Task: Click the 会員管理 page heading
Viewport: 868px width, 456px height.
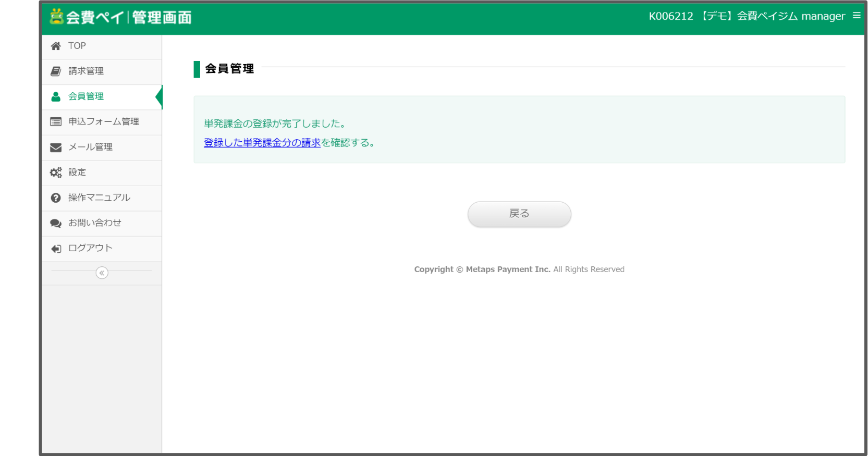Action: pos(229,69)
